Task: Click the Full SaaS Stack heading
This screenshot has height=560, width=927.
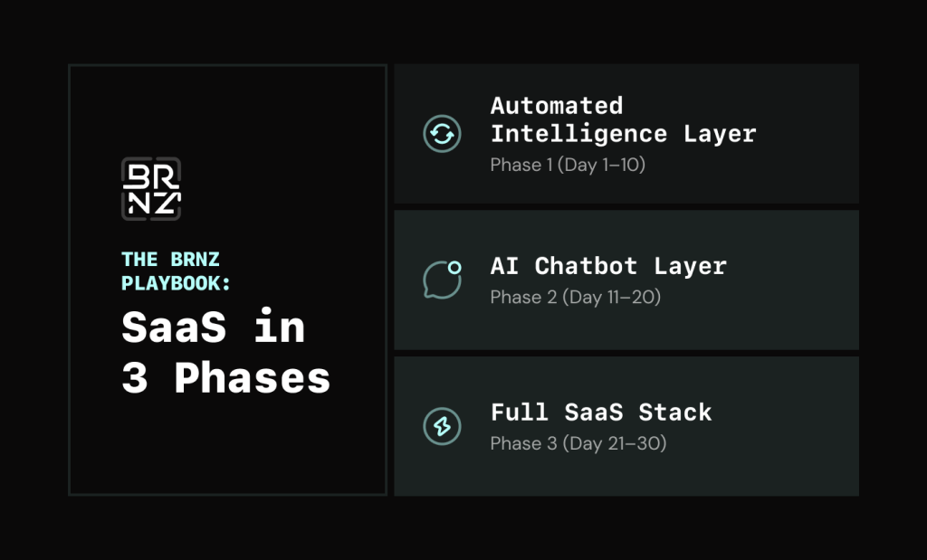Action: coord(601,413)
